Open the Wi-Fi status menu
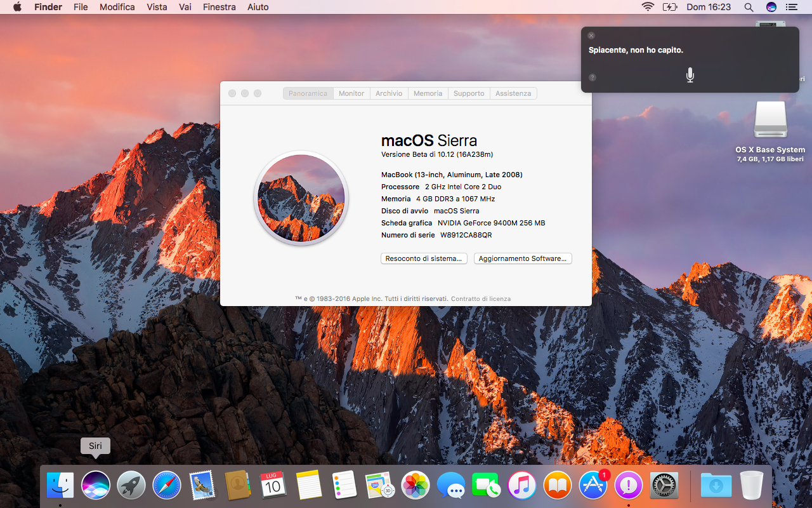812x508 pixels. pos(648,7)
